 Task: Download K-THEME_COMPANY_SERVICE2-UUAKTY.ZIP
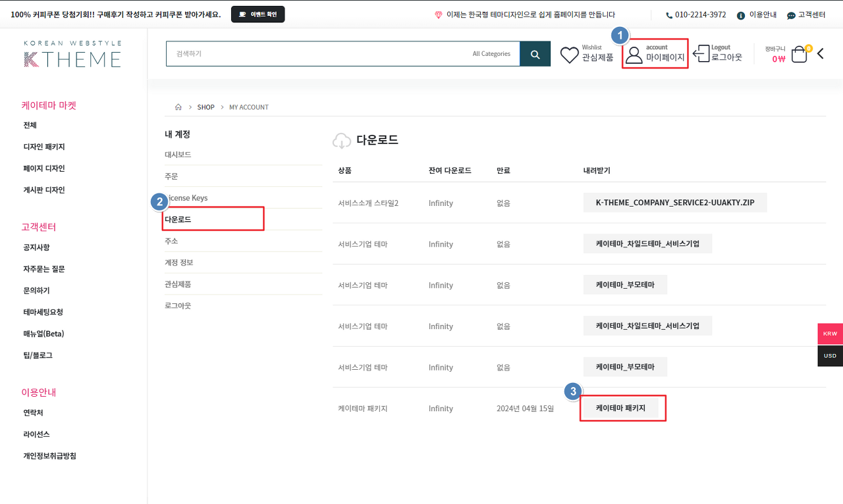675,203
